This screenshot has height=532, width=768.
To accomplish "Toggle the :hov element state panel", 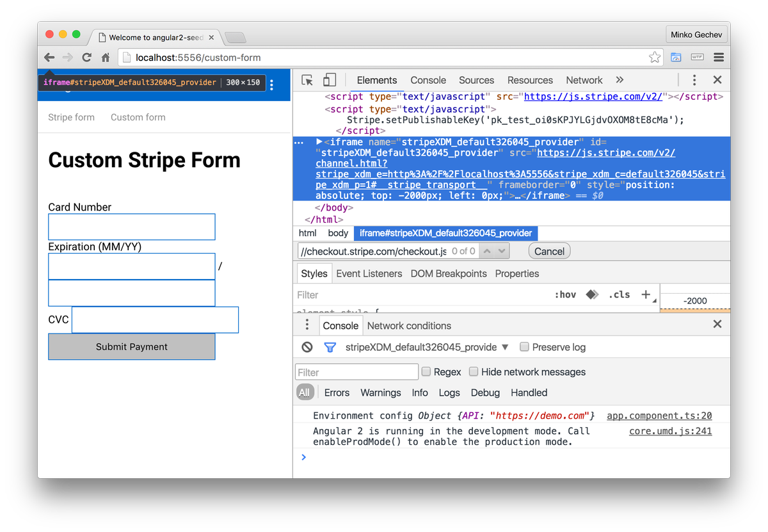I will [565, 294].
